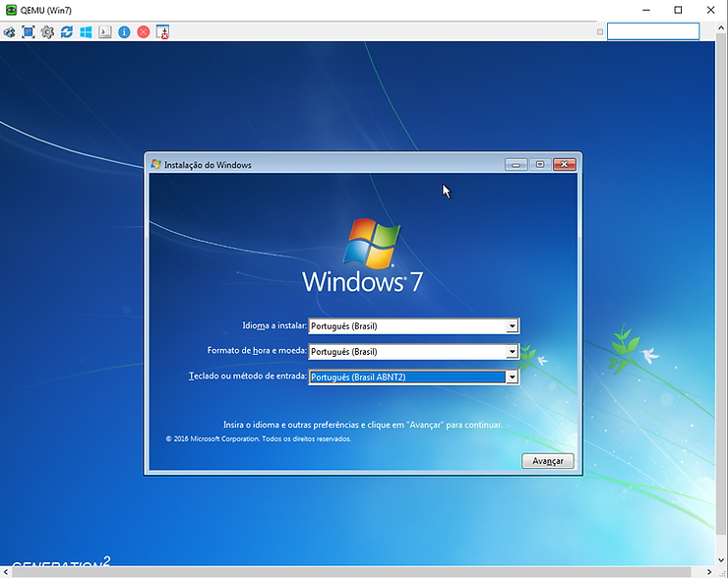Viewport: 728px width, 578px height.
Task: Maximize the QEMU (Win7) window
Action: pos(678,10)
